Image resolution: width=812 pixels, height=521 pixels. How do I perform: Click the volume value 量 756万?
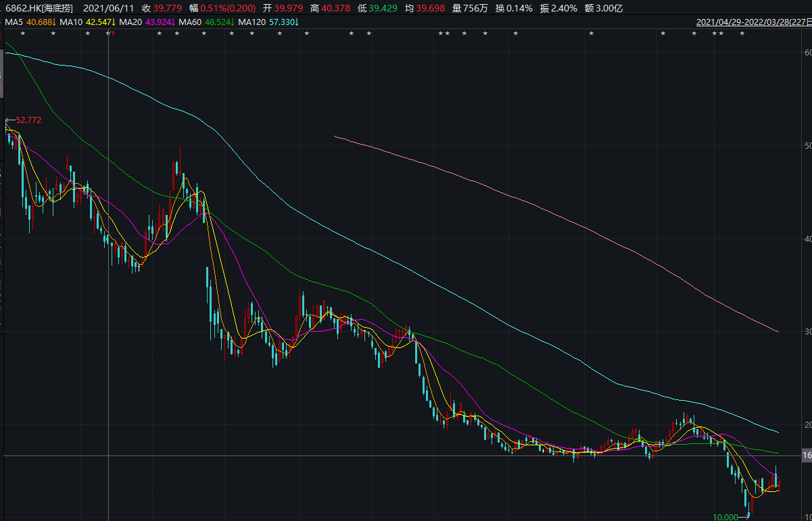point(470,8)
